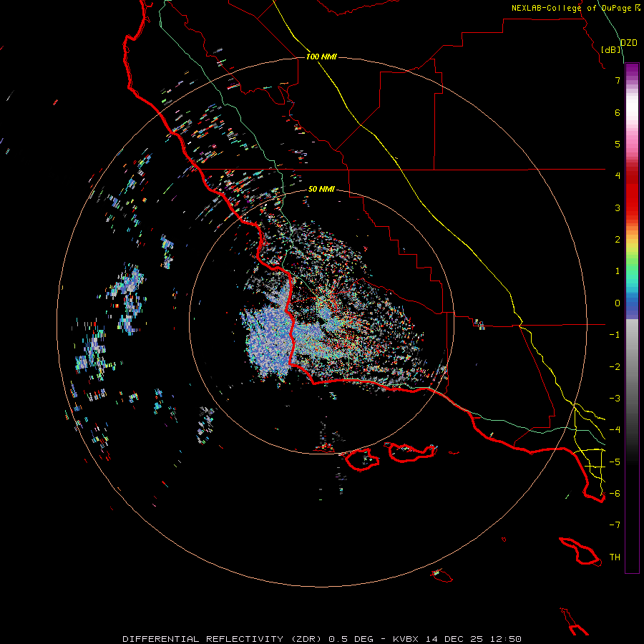The width and height of the screenshot is (644, 644).
Task: Click the [dB] units label
Action: point(611,49)
